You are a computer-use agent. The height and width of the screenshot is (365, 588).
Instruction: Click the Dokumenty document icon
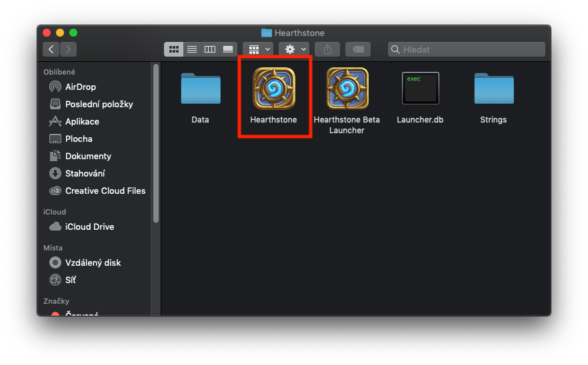pyautogui.click(x=55, y=155)
